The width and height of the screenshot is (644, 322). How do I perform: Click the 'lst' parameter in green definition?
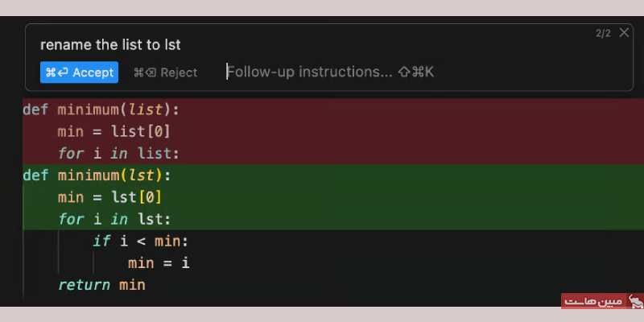pos(141,175)
